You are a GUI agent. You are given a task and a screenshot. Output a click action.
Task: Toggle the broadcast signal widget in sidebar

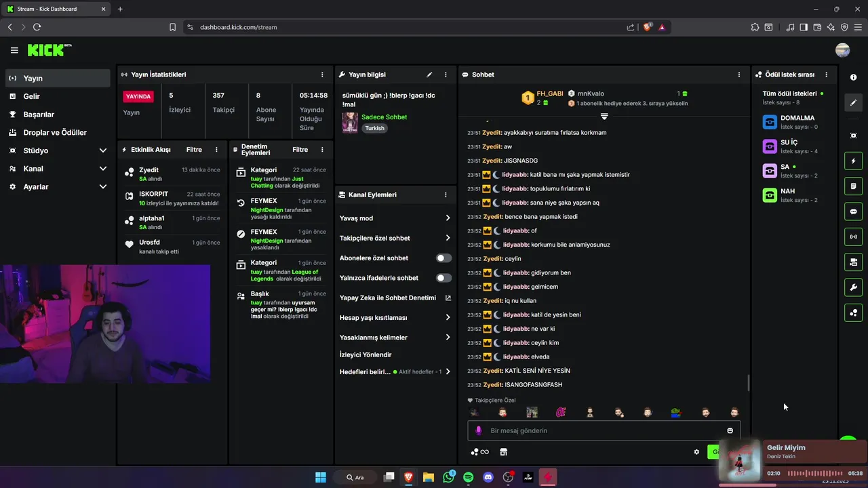click(x=854, y=237)
